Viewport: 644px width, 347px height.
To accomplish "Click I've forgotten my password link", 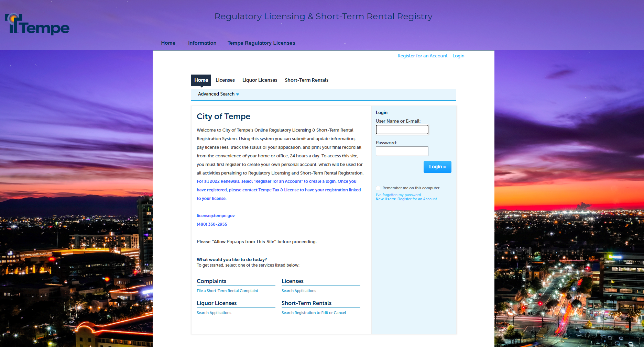I will pos(398,195).
